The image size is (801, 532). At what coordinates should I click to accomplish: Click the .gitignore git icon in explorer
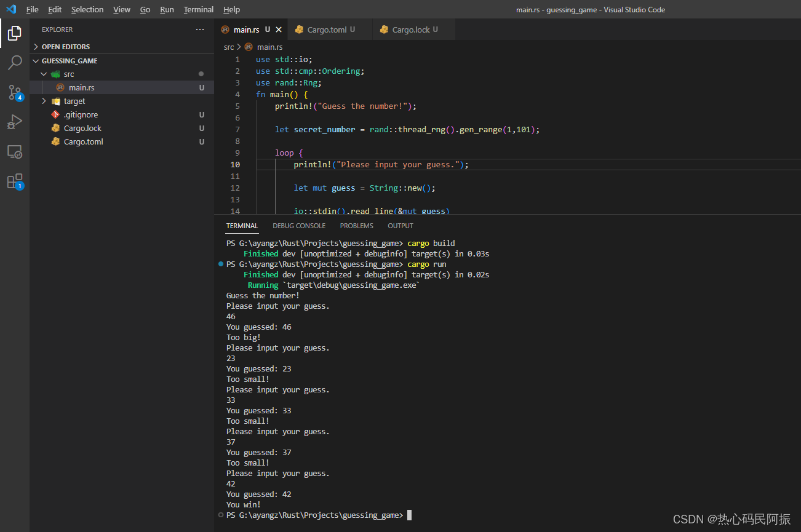pos(56,114)
